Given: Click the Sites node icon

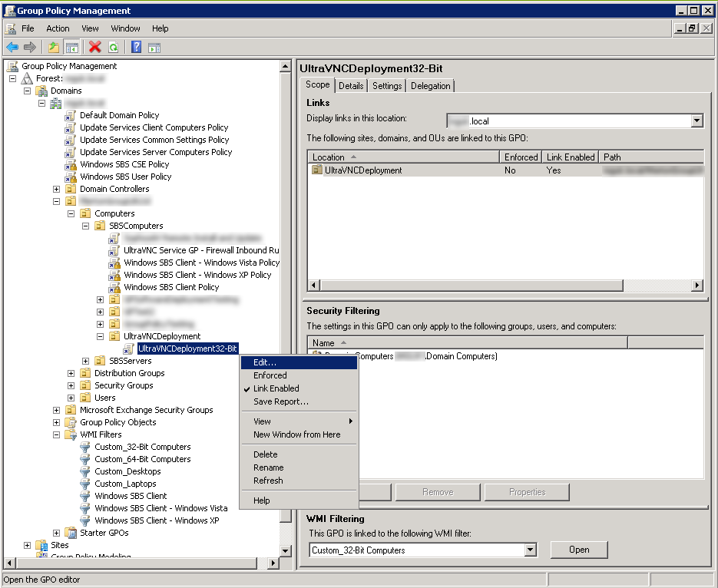Looking at the screenshot, I should click(x=41, y=545).
